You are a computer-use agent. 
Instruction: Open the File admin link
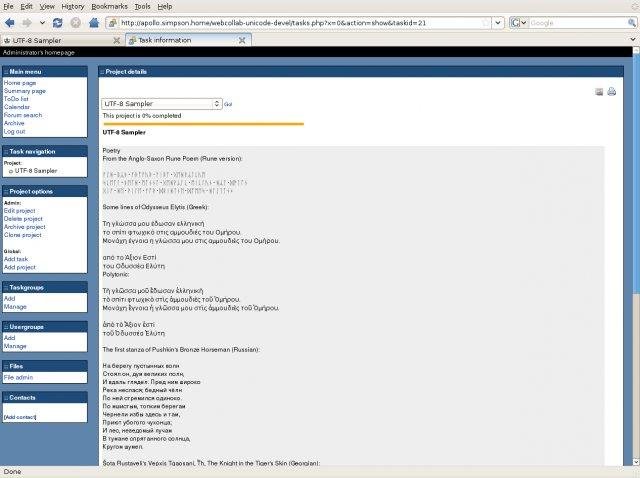[x=18, y=378]
